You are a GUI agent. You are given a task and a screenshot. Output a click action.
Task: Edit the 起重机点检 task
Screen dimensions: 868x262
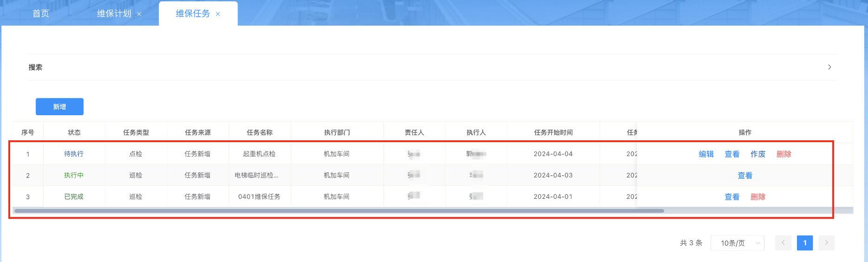(706, 154)
